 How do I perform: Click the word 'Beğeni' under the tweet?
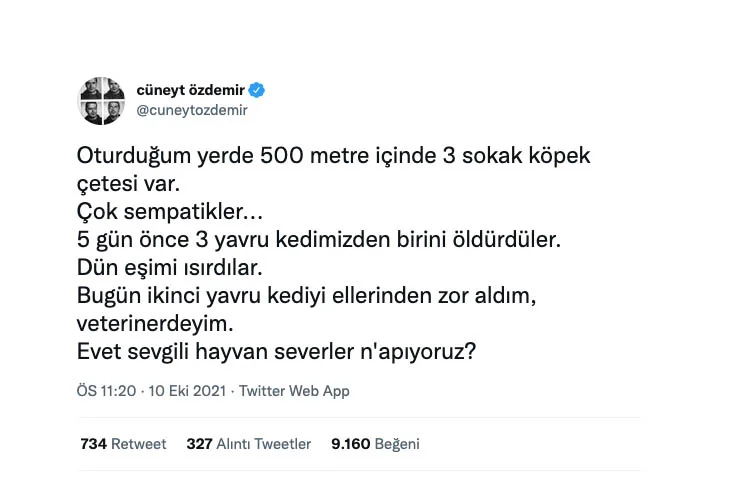coord(397,444)
